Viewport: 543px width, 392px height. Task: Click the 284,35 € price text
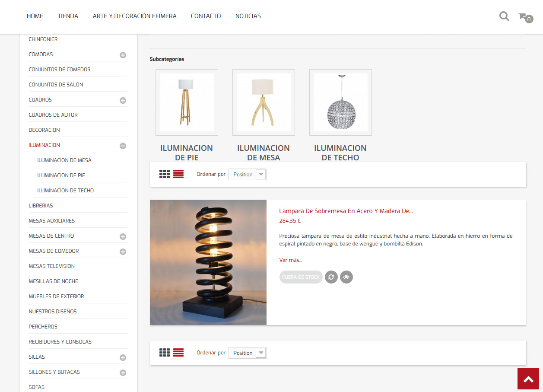tap(290, 220)
